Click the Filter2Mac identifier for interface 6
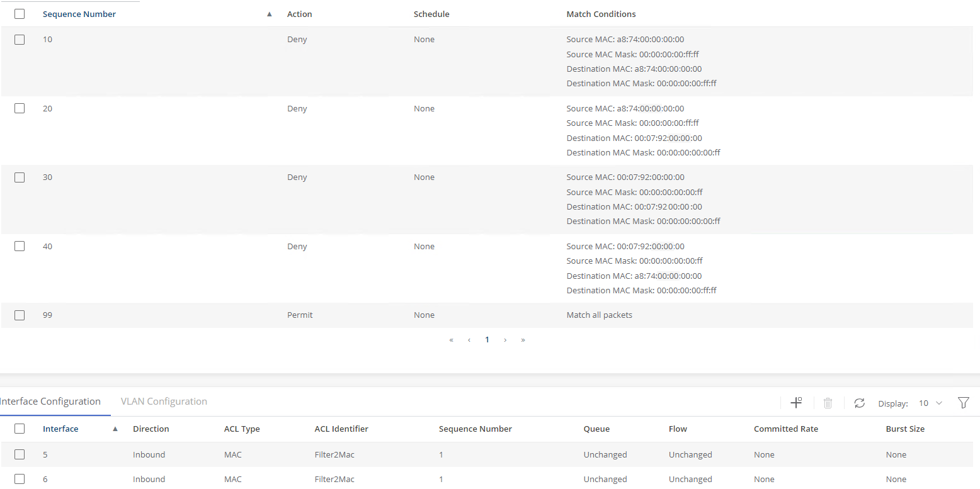The image size is (980, 489). 334,479
